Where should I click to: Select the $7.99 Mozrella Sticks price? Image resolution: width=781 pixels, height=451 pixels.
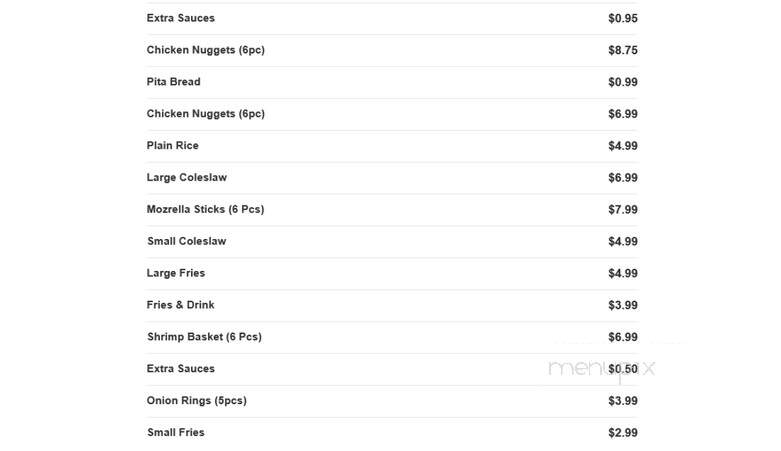coord(623,209)
